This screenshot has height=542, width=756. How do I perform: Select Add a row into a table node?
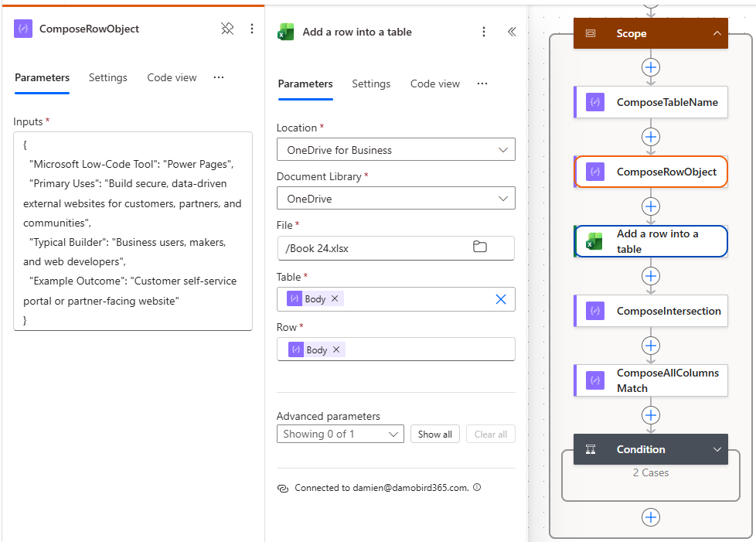[651, 241]
